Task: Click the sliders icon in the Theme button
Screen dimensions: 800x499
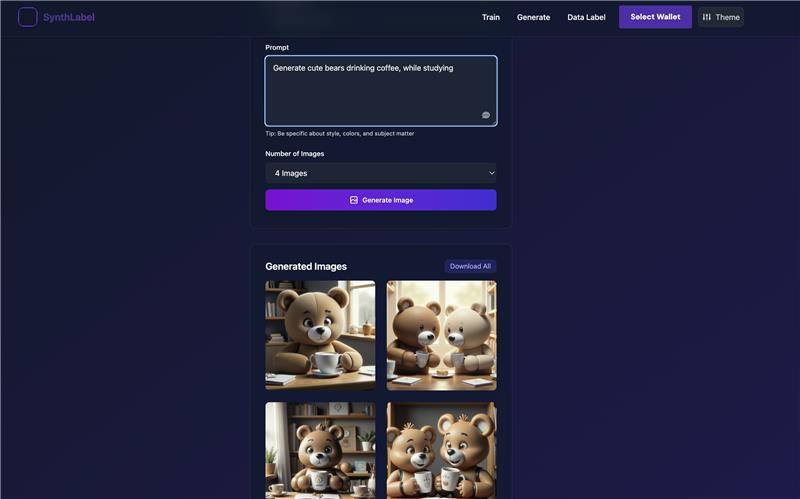Action: pos(707,17)
